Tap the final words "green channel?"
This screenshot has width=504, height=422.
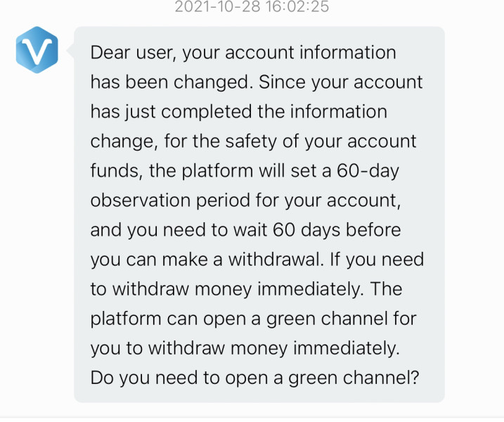click(354, 378)
